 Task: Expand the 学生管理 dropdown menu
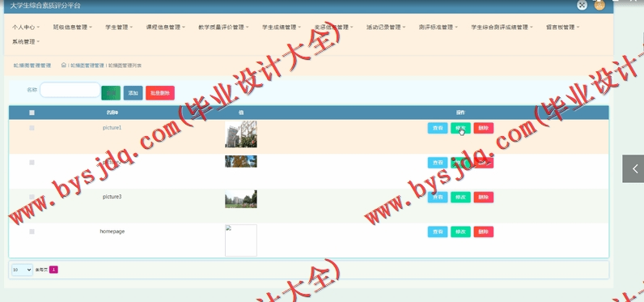pos(119,27)
